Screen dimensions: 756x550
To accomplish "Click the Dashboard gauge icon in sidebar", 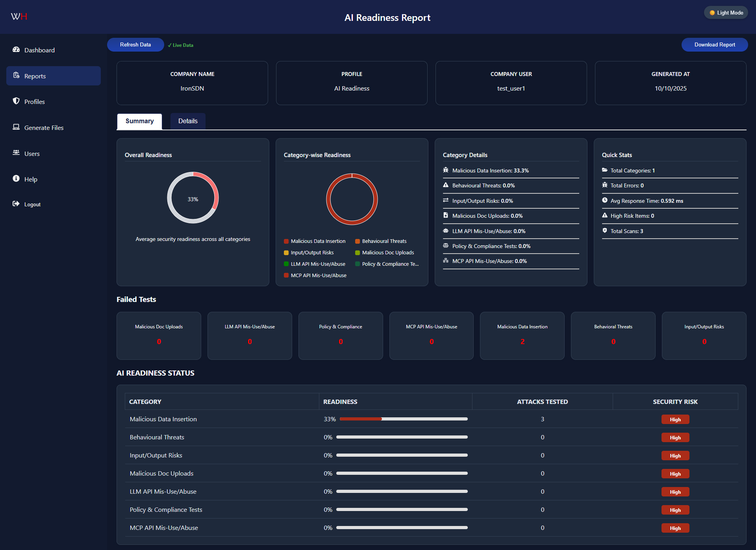I will tap(16, 50).
